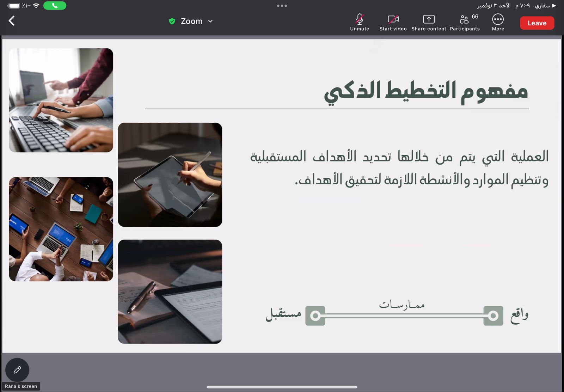This screenshot has width=564, height=392.
Task: Tap the tablet with stylus photo
Action: (x=170, y=175)
